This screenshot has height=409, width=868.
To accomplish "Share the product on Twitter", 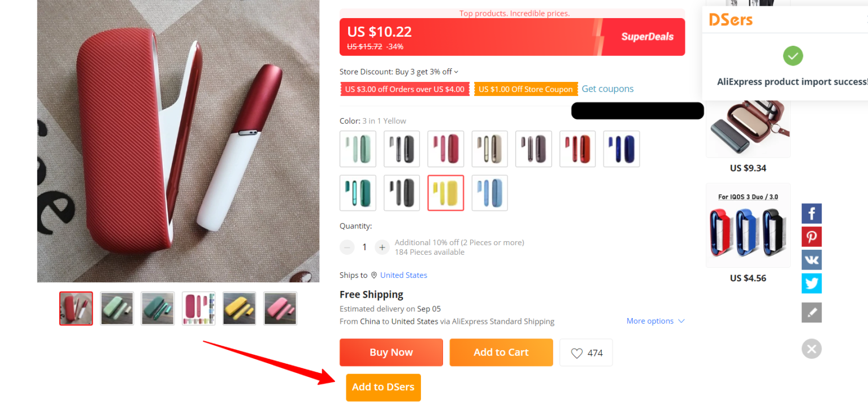I will click(x=811, y=283).
